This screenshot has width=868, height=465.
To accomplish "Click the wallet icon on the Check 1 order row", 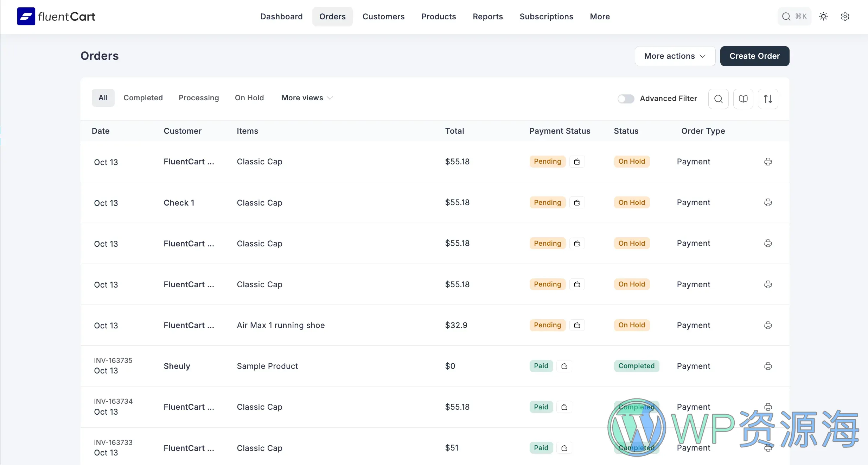I will tap(576, 202).
